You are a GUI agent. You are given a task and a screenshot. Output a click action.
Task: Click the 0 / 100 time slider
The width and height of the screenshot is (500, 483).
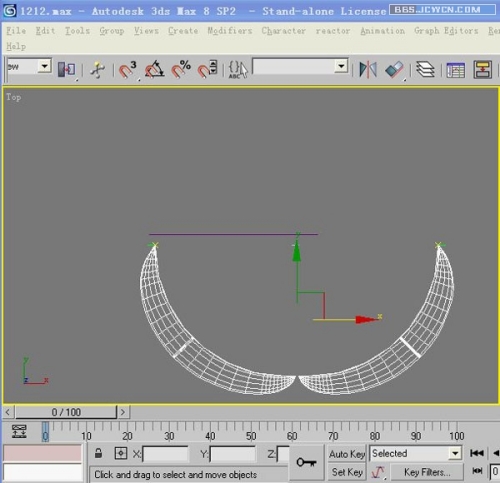point(66,412)
